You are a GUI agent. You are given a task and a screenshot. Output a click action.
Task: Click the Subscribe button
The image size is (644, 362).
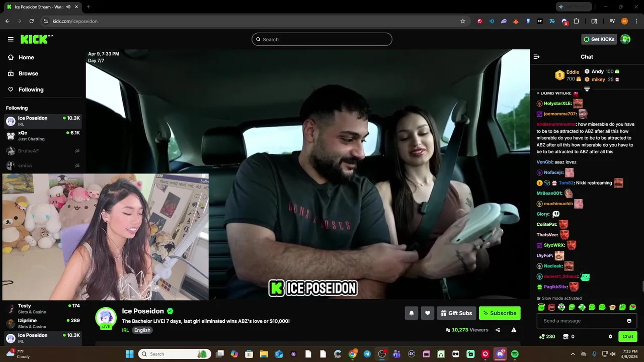[x=500, y=313]
